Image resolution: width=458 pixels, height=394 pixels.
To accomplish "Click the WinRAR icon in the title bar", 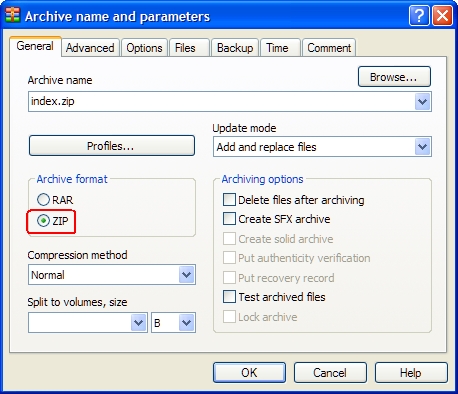I will (12, 15).
